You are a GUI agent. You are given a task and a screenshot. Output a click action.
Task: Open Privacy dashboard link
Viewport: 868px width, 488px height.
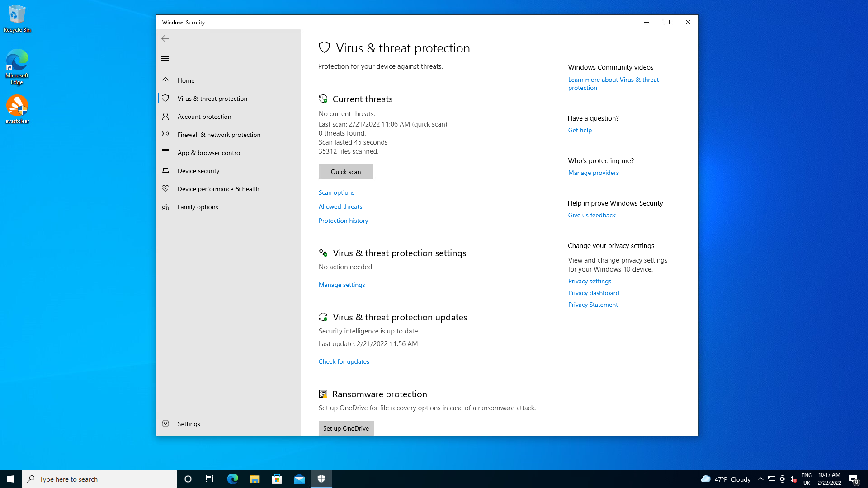[x=594, y=293]
